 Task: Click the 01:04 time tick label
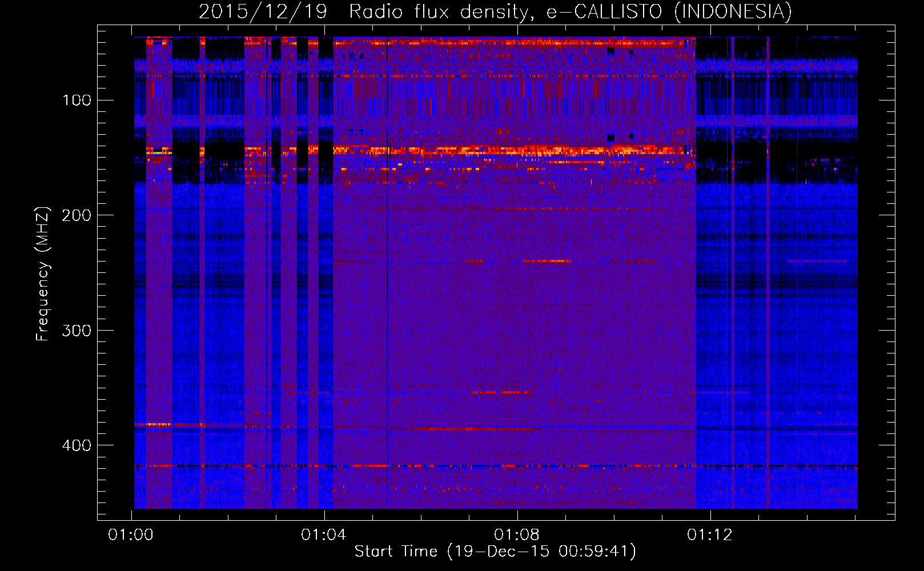pyautogui.click(x=324, y=534)
